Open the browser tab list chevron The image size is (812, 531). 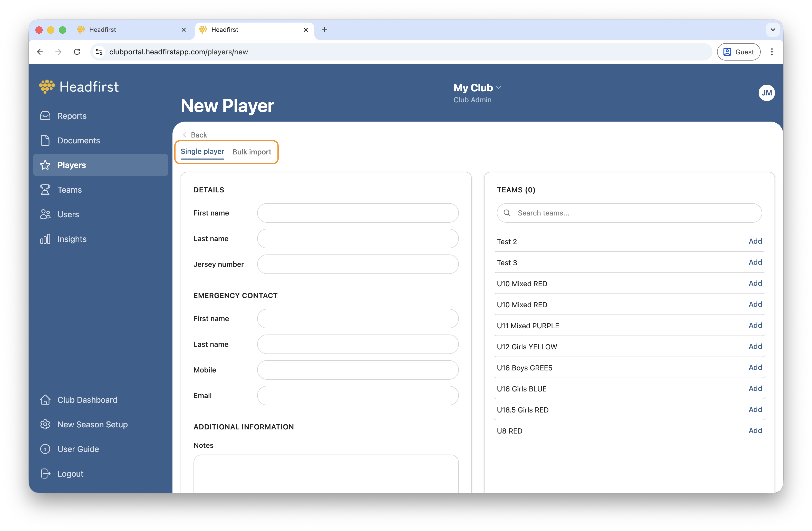(773, 30)
